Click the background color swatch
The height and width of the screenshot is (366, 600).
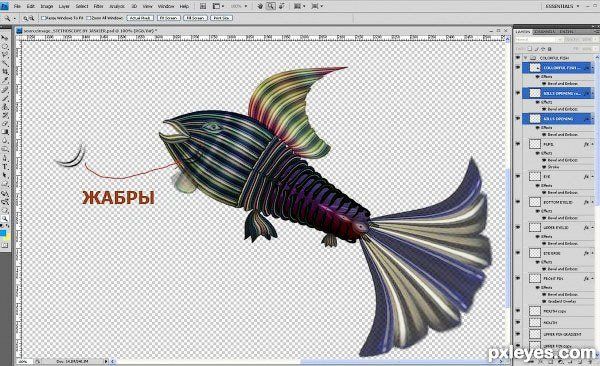coord(7,236)
